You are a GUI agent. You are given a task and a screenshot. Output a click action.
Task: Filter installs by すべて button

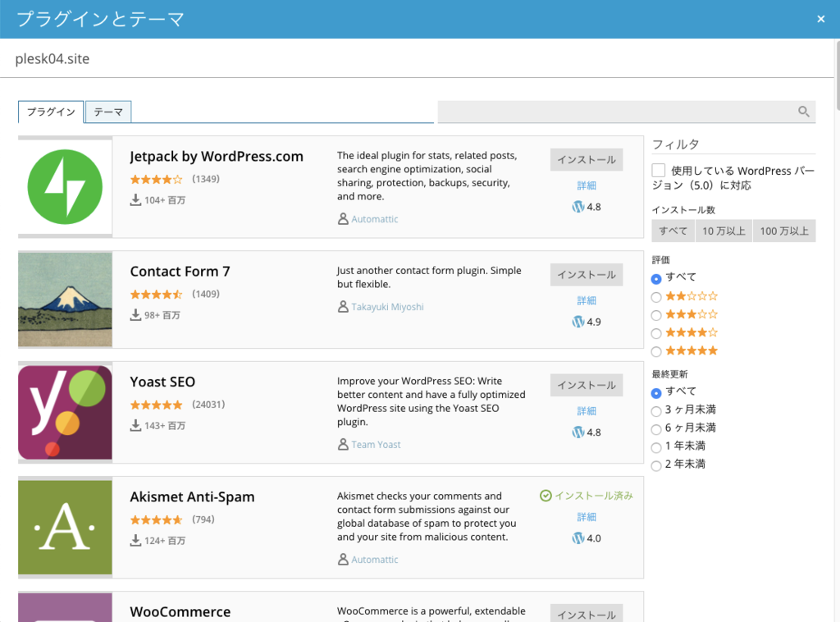pyautogui.click(x=673, y=231)
